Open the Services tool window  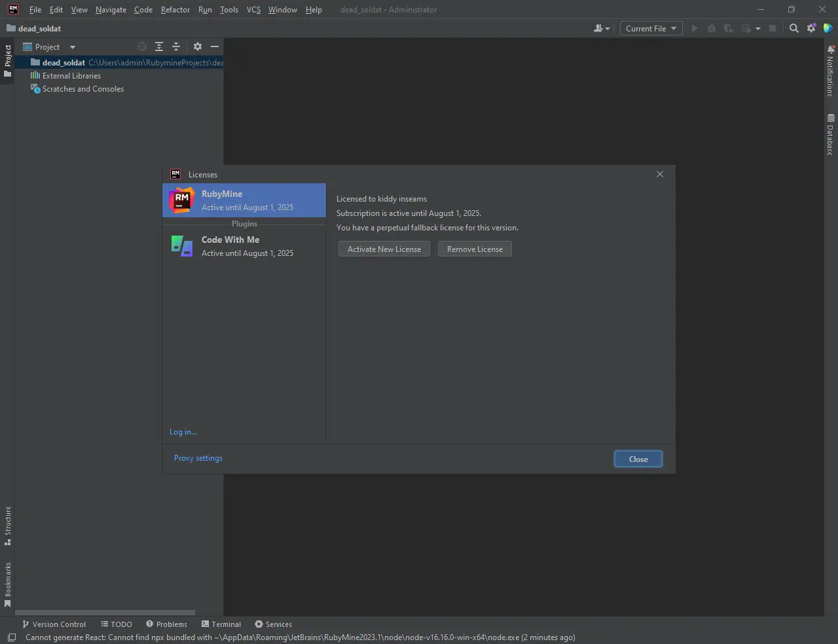[x=273, y=624]
